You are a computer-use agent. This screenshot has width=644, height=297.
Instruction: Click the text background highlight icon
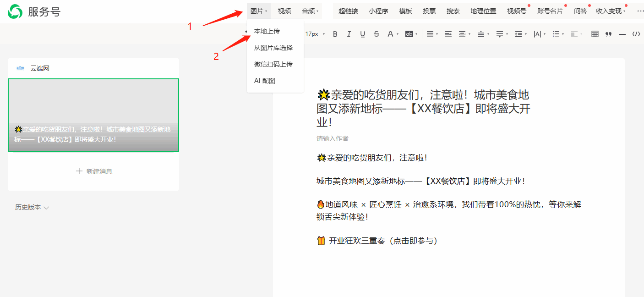[x=409, y=34]
